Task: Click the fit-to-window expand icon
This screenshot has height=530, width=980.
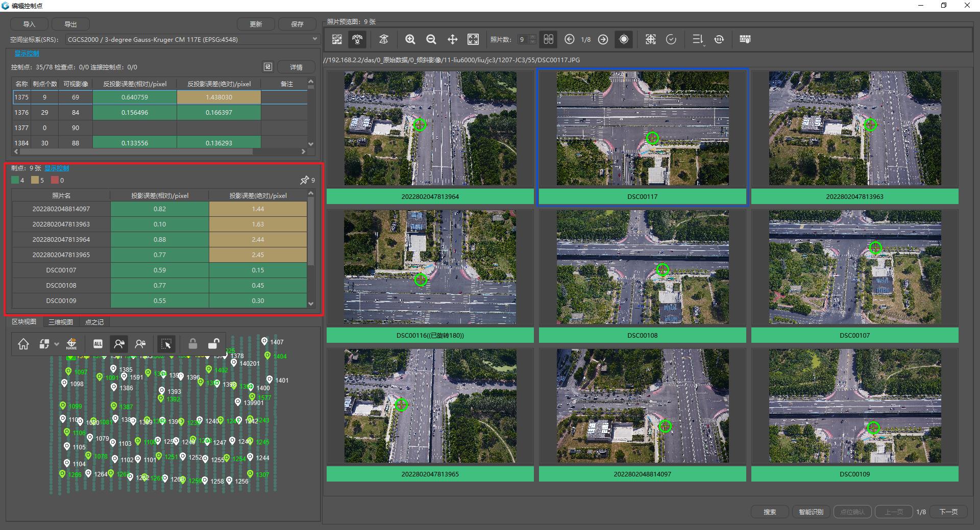Action: pos(473,39)
